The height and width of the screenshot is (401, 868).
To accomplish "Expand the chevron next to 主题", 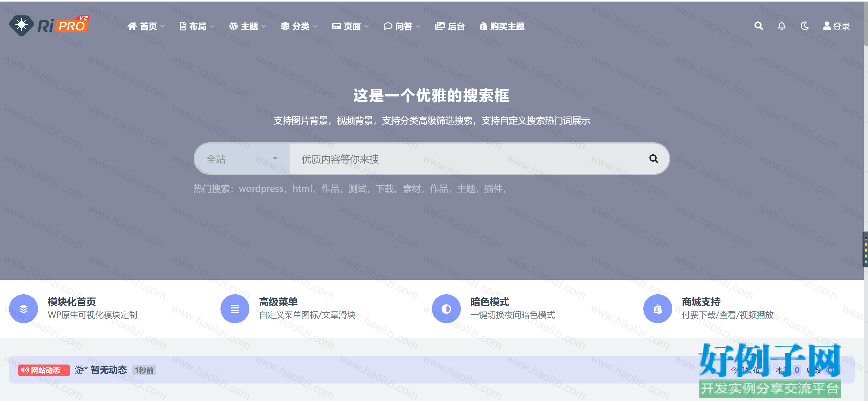I will (x=264, y=26).
